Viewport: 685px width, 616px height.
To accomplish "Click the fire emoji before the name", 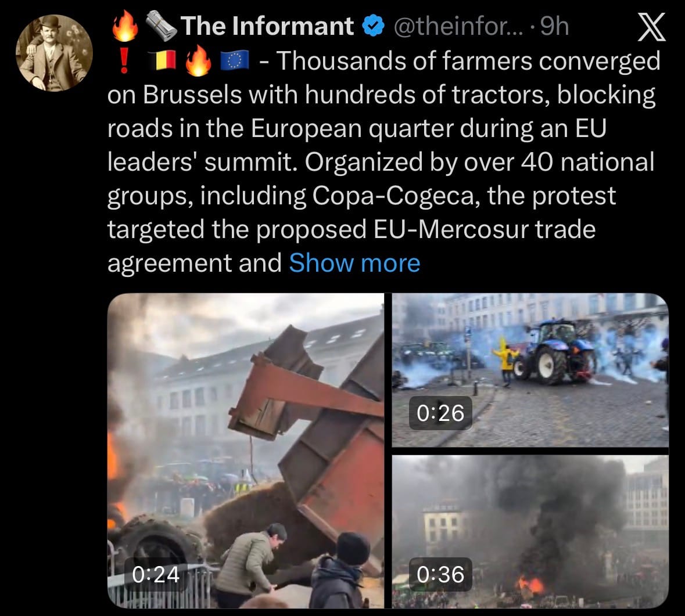I will [x=125, y=26].
